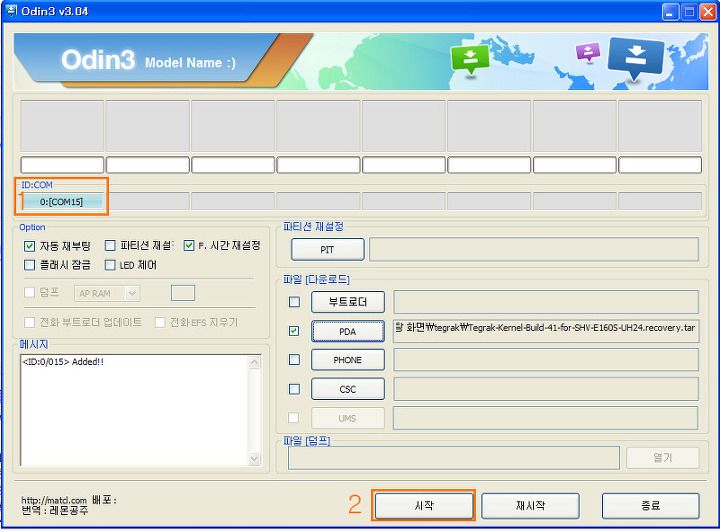720x532 pixels.
Task: Click the PDA file path field
Action: pos(546,331)
